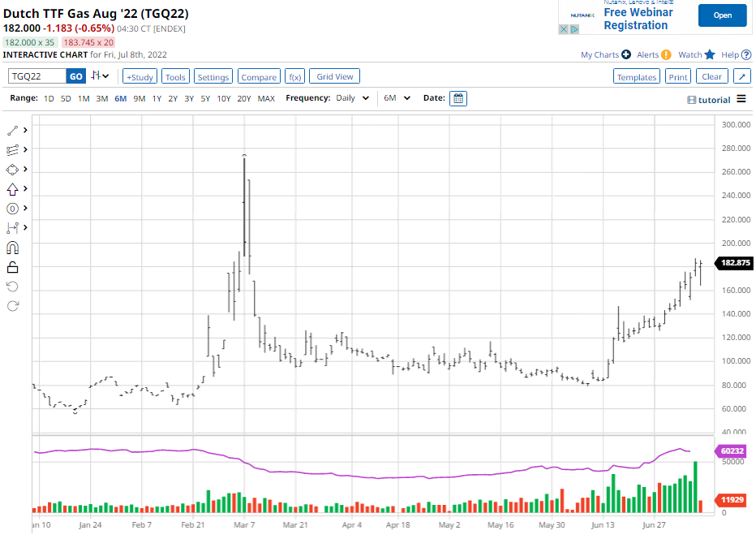This screenshot has width=756, height=539.
Task: Click the f(x) expressions button
Action: point(295,77)
